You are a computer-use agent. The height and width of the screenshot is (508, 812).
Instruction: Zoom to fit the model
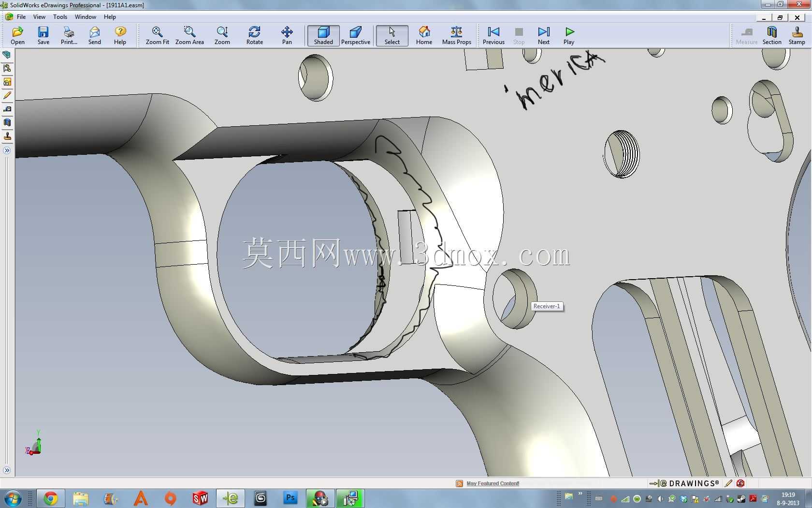158,35
